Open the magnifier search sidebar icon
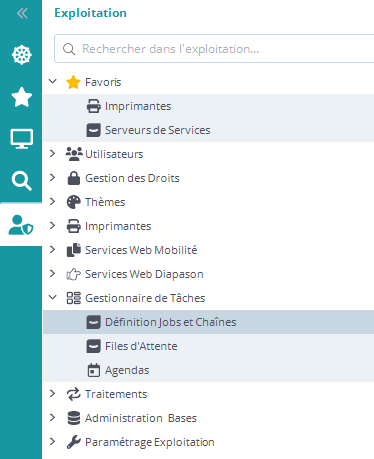The width and height of the screenshot is (374, 459). tap(22, 181)
